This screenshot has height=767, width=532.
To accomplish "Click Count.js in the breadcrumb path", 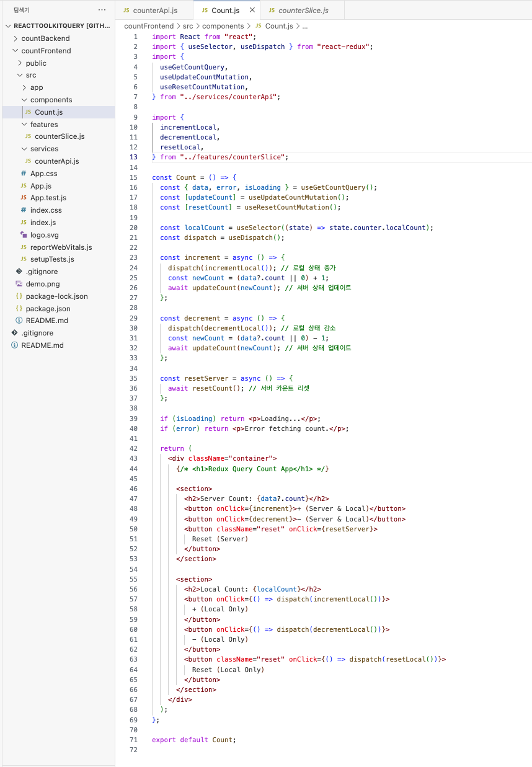I will point(279,26).
